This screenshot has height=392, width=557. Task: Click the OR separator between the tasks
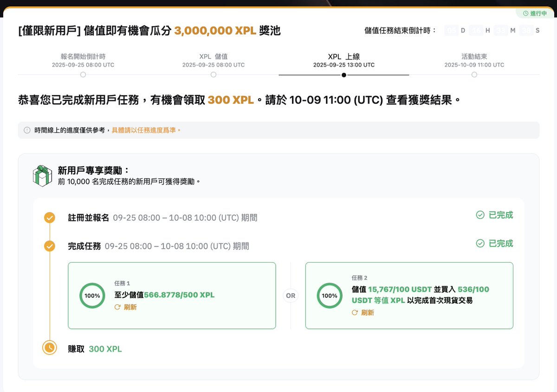click(291, 296)
